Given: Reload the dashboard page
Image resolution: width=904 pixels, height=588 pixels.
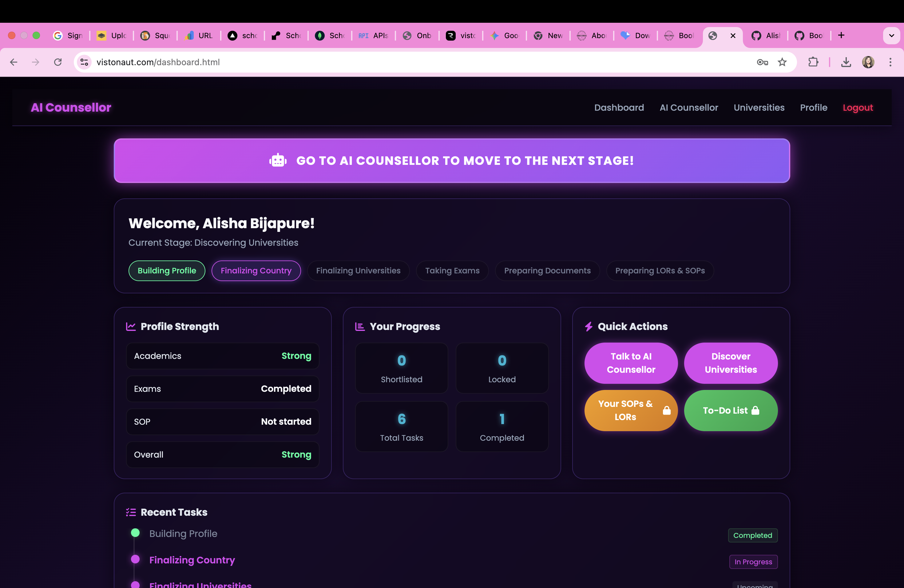Looking at the screenshot, I should pyautogui.click(x=58, y=62).
